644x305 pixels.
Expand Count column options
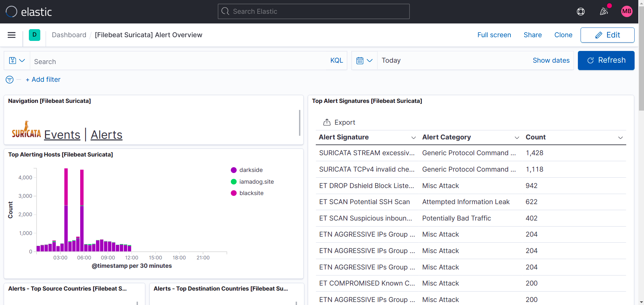pyautogui.click(x=621, y=137)
